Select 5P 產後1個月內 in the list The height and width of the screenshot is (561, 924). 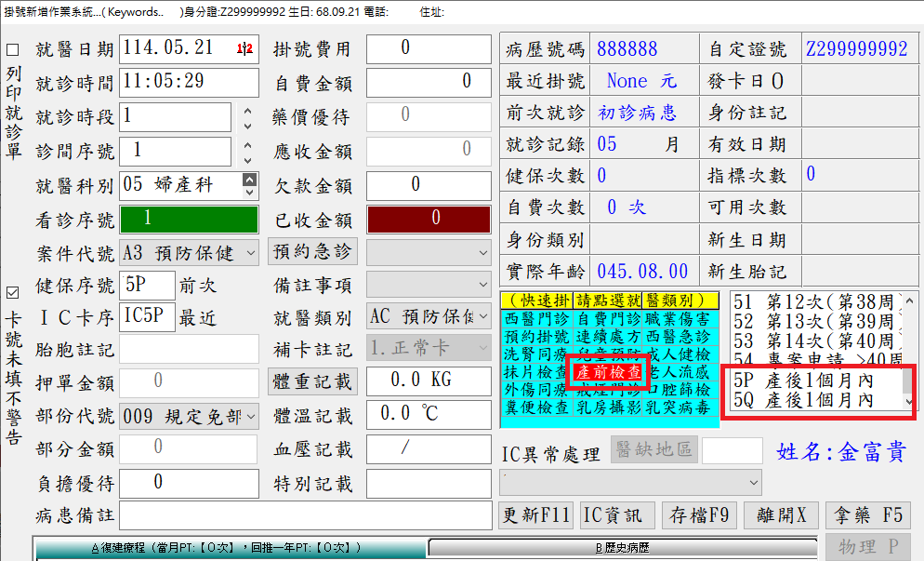click(811, 381)
